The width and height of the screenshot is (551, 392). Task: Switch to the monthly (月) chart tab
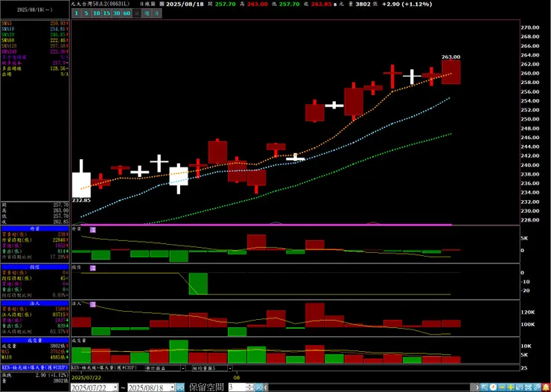point(156,14)
